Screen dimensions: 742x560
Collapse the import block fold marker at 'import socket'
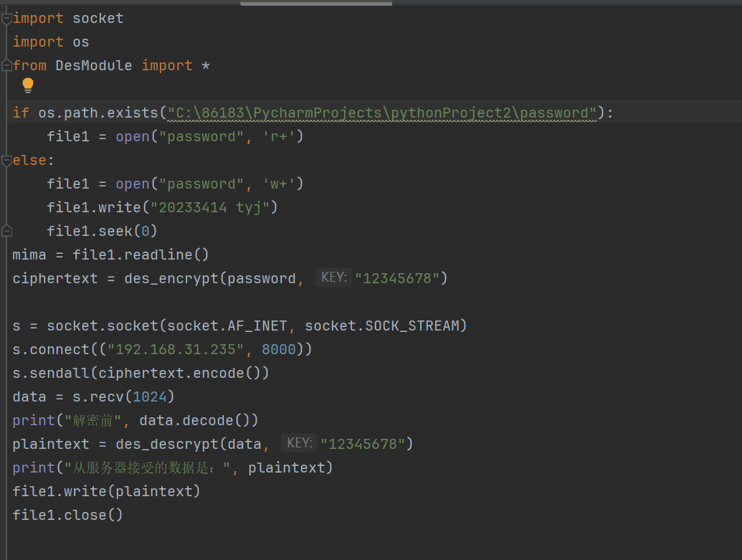[x=6, y=19]
